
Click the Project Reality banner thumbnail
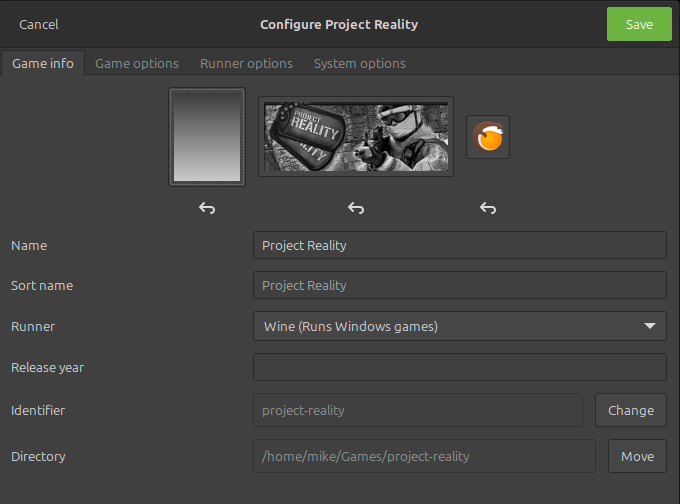356,137
